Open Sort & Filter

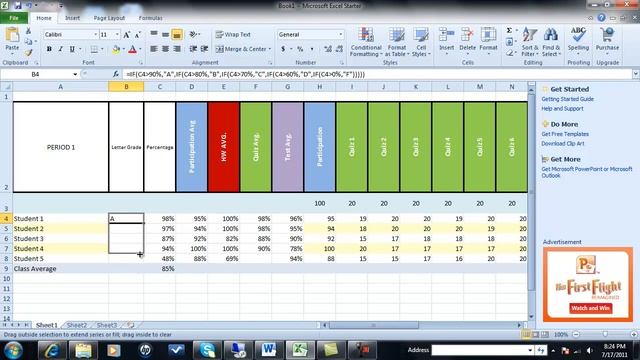[530, 42]
